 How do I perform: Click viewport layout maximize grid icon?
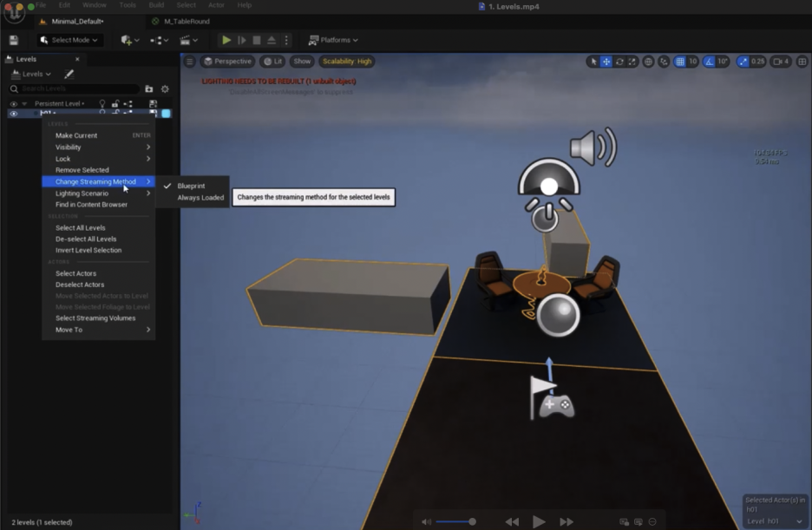coord(802,62)
